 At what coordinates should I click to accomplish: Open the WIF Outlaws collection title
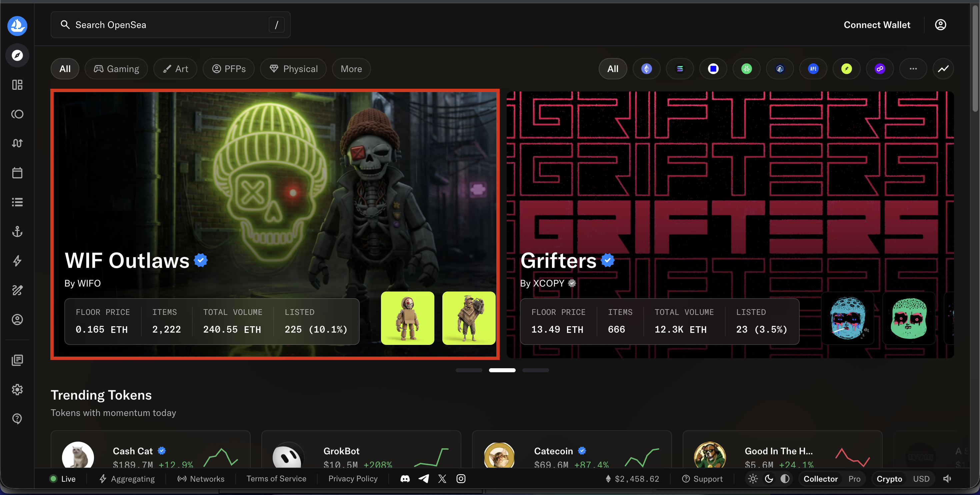click(127, 261)
